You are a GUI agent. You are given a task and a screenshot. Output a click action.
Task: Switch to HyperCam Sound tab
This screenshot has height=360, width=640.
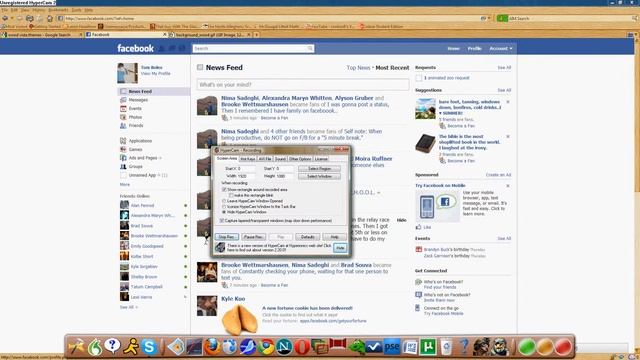tap(280, 159)
